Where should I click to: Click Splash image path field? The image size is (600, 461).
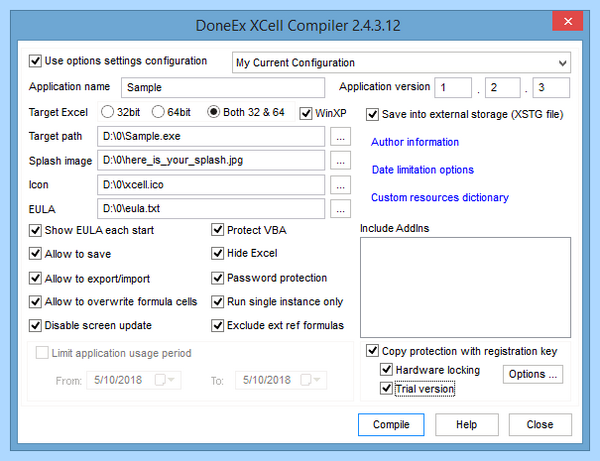pyautogui.click(x=211, y=160)
